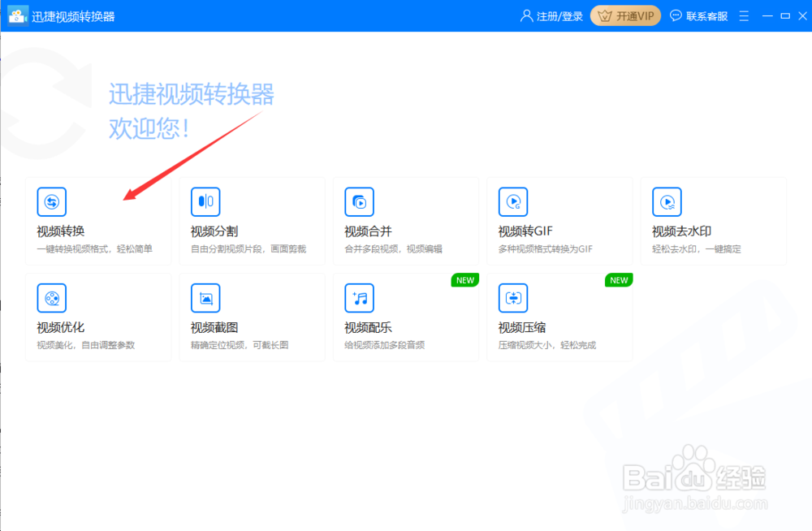Open the 视频配乐 music note icon
Viewport: 812px width, 531px height.
tap(360, 298)
